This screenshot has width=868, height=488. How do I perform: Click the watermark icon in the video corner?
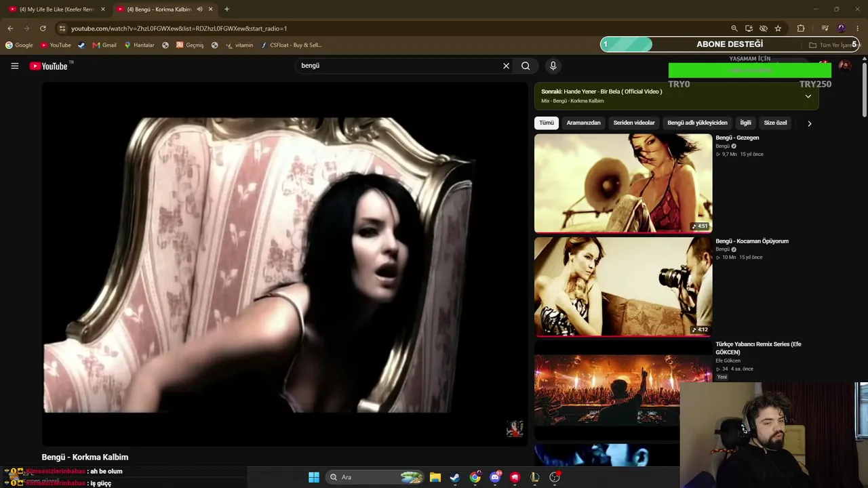(x=515, y=428)
